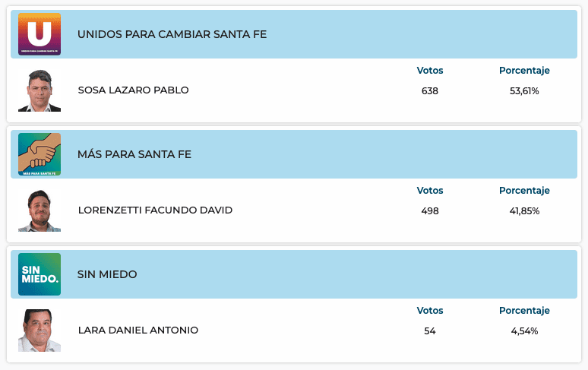Image resolution: width=588 pixels, height=370 pixels.
Task: Select the UNIDOS PARA CAMBIAR SANTA FE header
Action: tap(172, 34)
